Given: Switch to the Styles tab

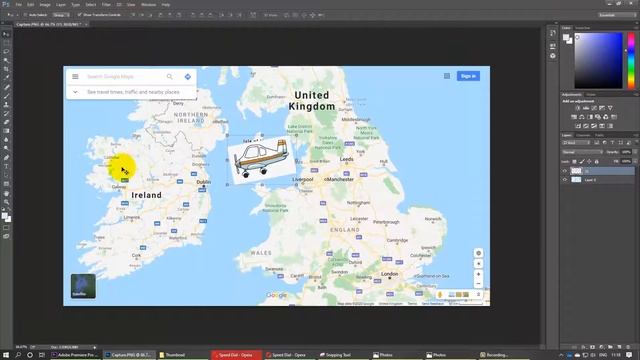Looking at the screenshot, I should (x=591, y=95).
